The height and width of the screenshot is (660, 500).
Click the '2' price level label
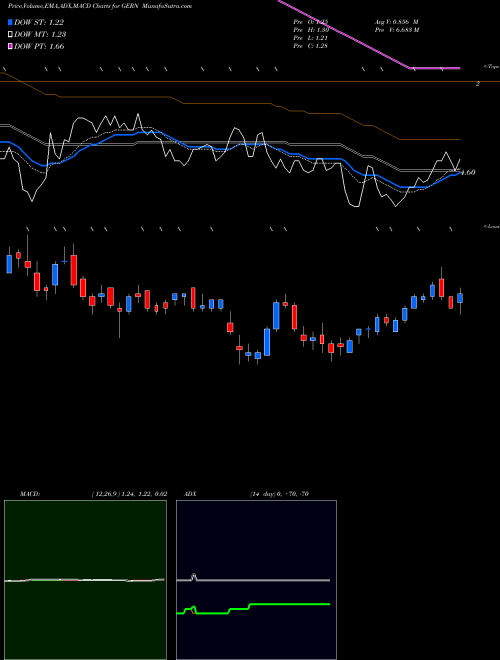click(478, 84)
